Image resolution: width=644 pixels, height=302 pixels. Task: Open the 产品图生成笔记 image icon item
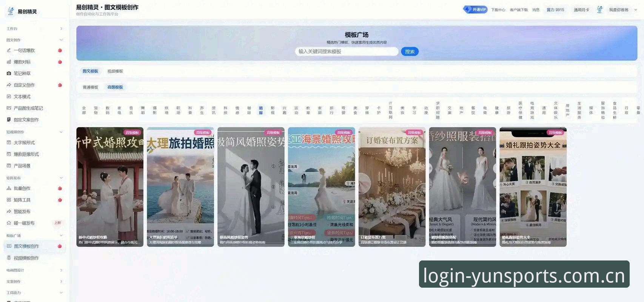point(9,108)
